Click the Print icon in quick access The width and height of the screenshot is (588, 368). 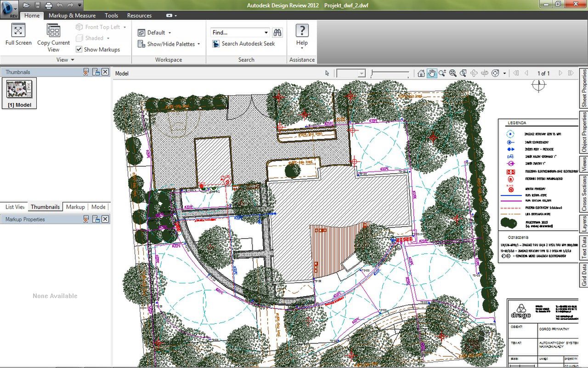(49, 5)
